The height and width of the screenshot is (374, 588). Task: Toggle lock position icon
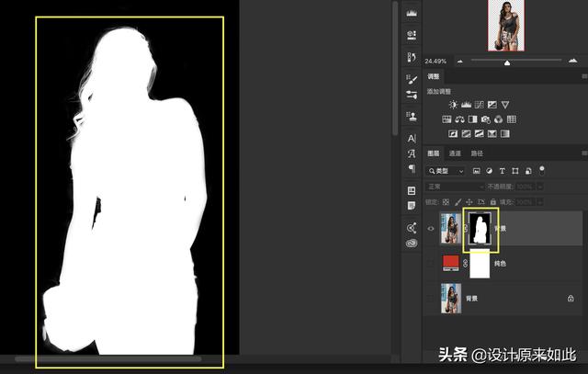click(469, 202)
